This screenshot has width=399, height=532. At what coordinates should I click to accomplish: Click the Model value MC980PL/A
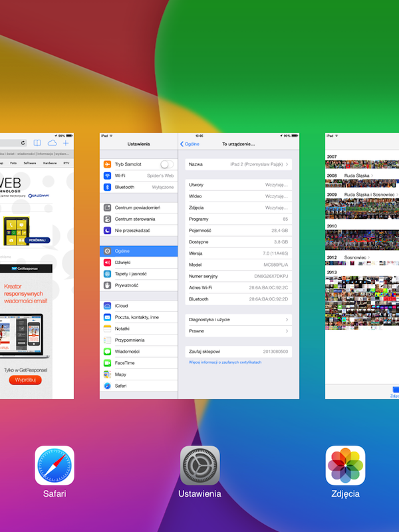click(x=276, y=265)
